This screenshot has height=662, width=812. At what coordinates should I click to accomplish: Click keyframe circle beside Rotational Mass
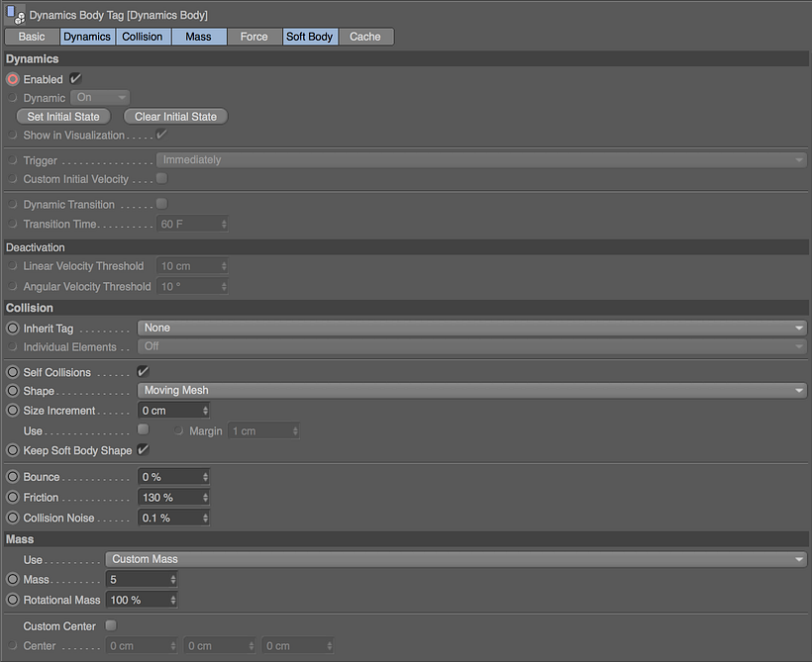(13, 600)
